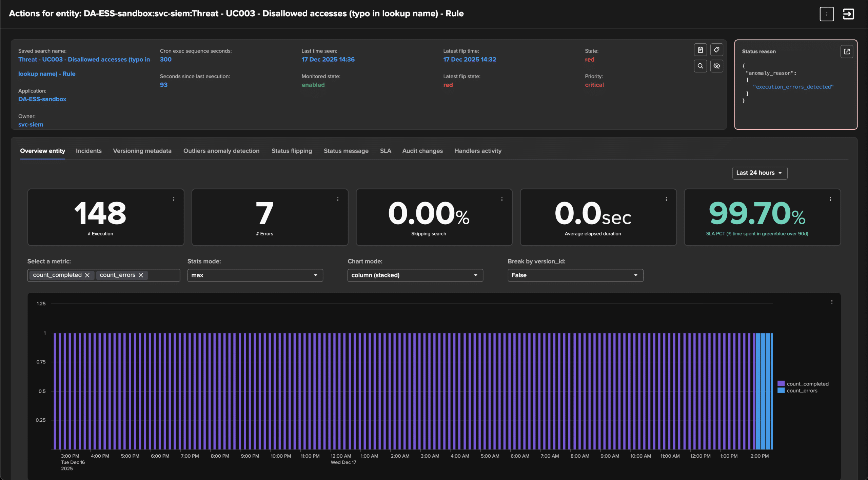Click the svc-siem owner link
The height and width of the screenshot is (480, 868).
[31, 125]
